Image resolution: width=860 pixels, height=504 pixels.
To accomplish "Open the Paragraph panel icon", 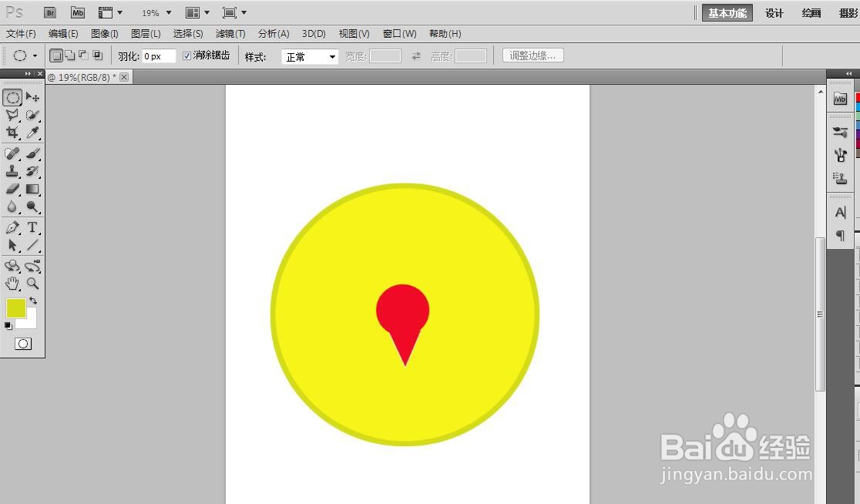I will tap(840, 235).
